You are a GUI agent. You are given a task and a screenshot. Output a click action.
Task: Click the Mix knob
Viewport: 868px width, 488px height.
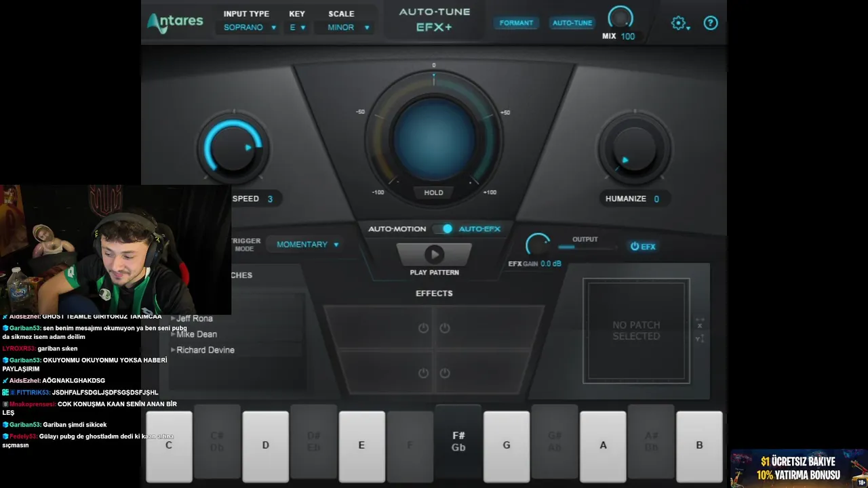pos(620,17)
